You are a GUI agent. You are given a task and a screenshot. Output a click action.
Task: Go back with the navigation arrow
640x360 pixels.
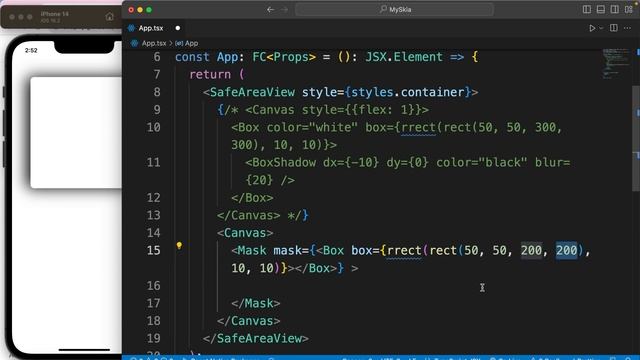click(x=270, y=9)
